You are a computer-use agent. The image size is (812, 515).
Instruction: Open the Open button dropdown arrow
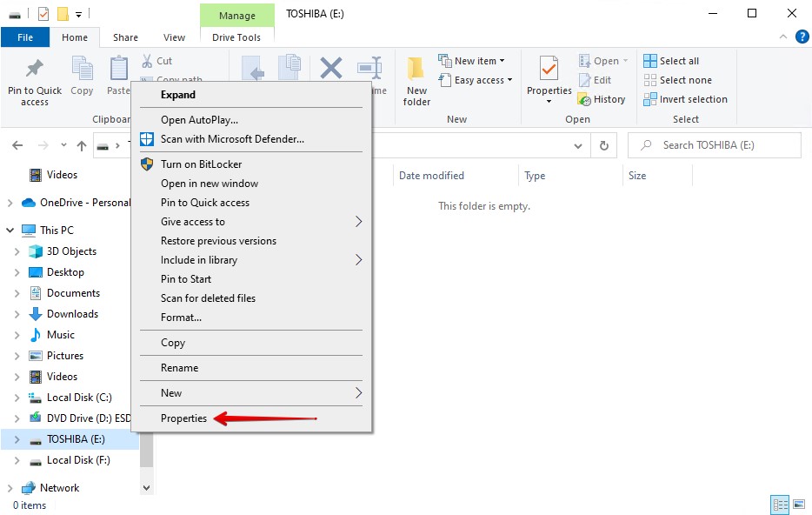(625, 61)
